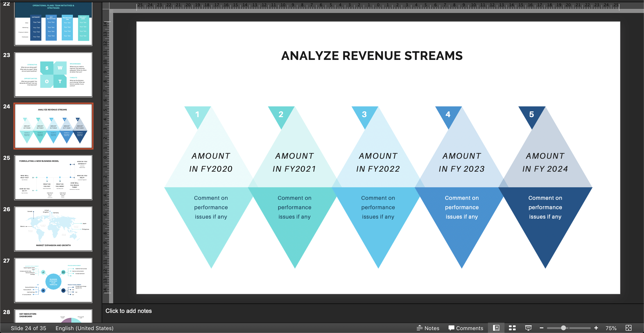Select slide 28 Key Indicators Dashboard thumbnail
Viewport: 644px width, 333px height.
[53, 316]
